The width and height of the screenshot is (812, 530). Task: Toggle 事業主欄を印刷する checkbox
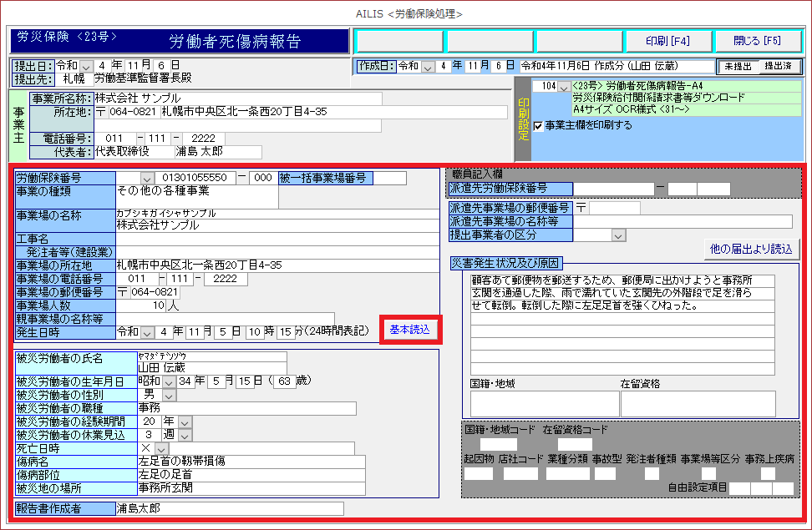[x=539, y=126]
